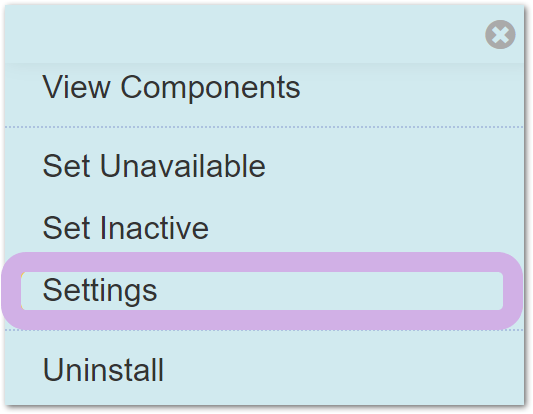
Task: Dismiss menu using gray circle X
Action: point(500,34)
